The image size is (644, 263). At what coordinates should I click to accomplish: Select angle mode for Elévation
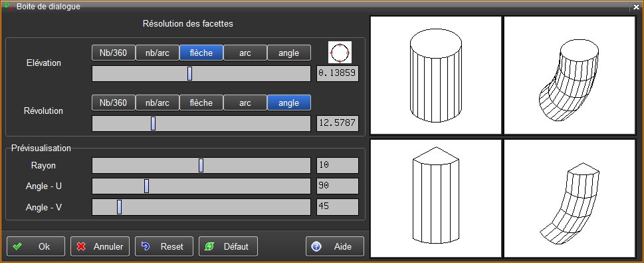pyautogui.click(x=289, y=53)
